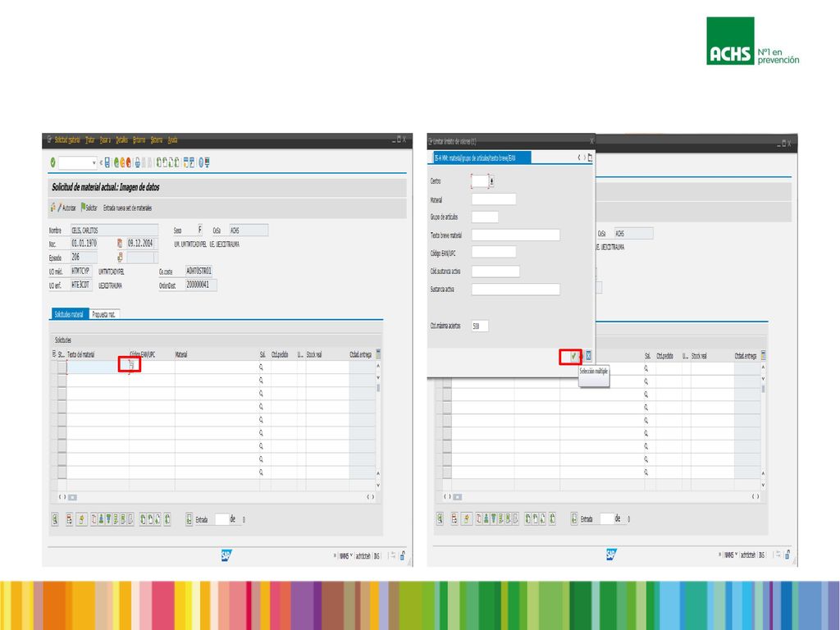
Task: Click search-help icon in Texto del material cell
Action: point(131,365)
